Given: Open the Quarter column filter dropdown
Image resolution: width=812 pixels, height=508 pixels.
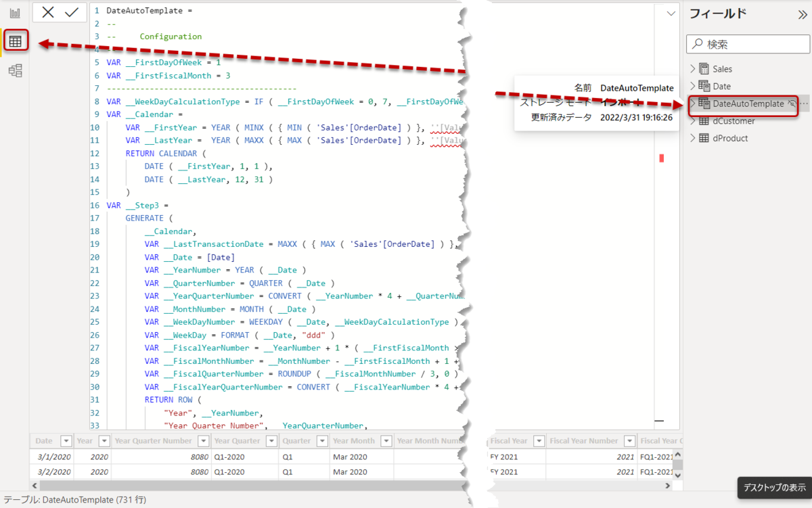Looking at the screenshot, I should (322, 441).
